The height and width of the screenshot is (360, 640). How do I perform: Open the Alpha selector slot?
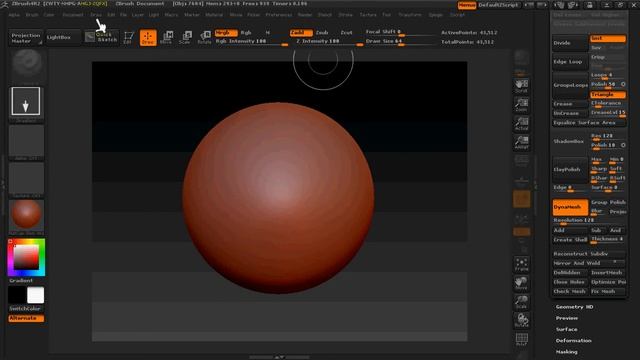pyautogui.click(x=26, y=142)
